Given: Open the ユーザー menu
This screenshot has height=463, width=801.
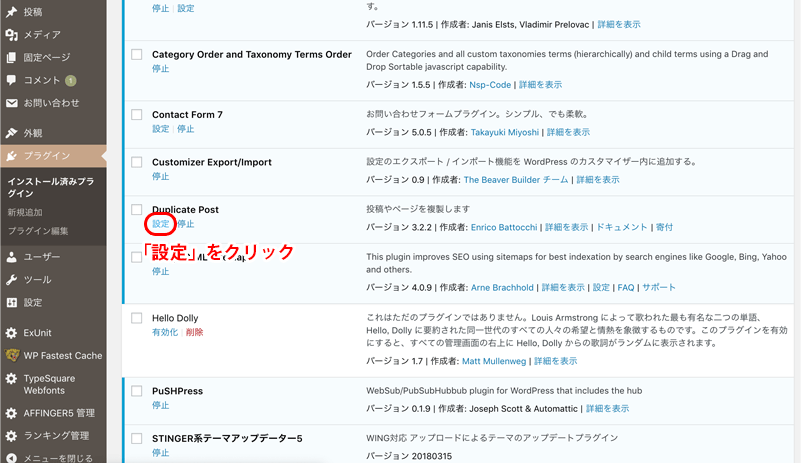Looking at the screenshot, I should [42, 257].
